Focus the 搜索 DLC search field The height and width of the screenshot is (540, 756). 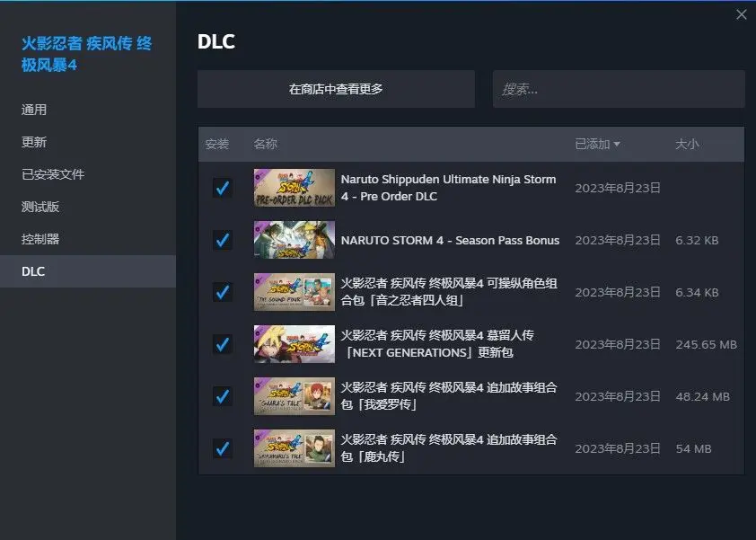[x=619, y=89]
